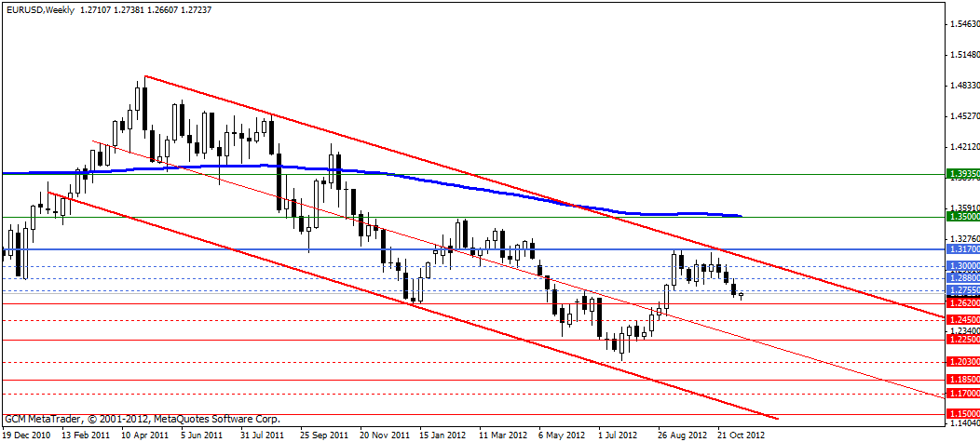
Task: Click the red 1.1700 price level label
Action: coord(964,394)
